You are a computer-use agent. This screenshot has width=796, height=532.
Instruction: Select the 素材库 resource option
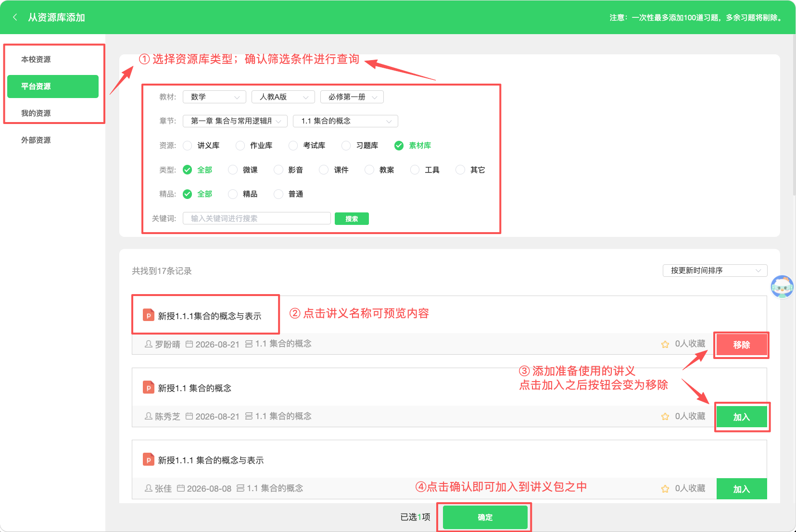[413, 145]
